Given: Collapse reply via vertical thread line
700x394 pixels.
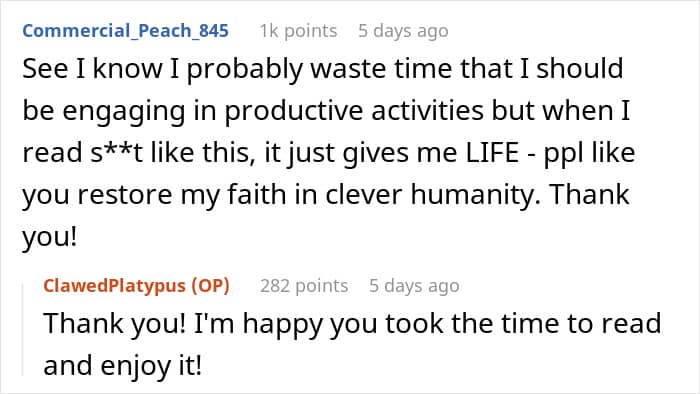Looking at the screenshot, I should [23, 330].
